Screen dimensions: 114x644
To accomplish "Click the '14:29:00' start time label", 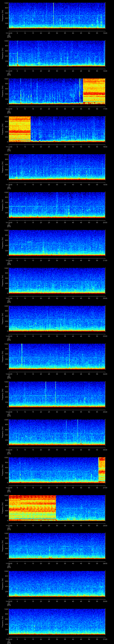I will click(x=9, y=601).
